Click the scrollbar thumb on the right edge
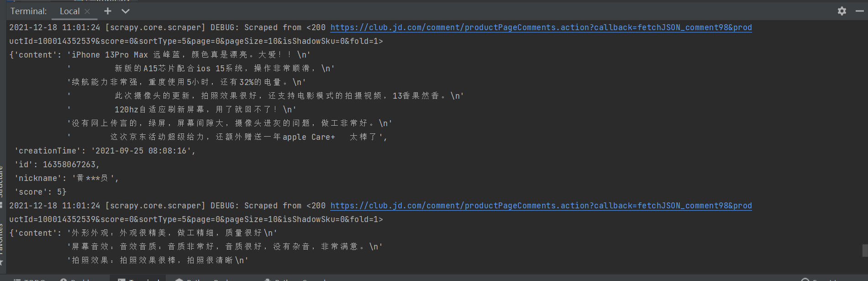The image size is (868, 281). click(x=865, y=250)
